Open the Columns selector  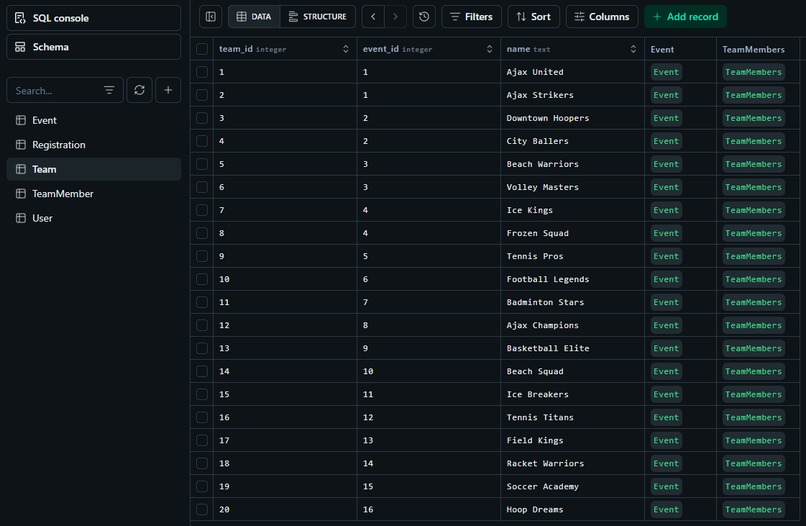pyautogui.click(x=602, y=16)
